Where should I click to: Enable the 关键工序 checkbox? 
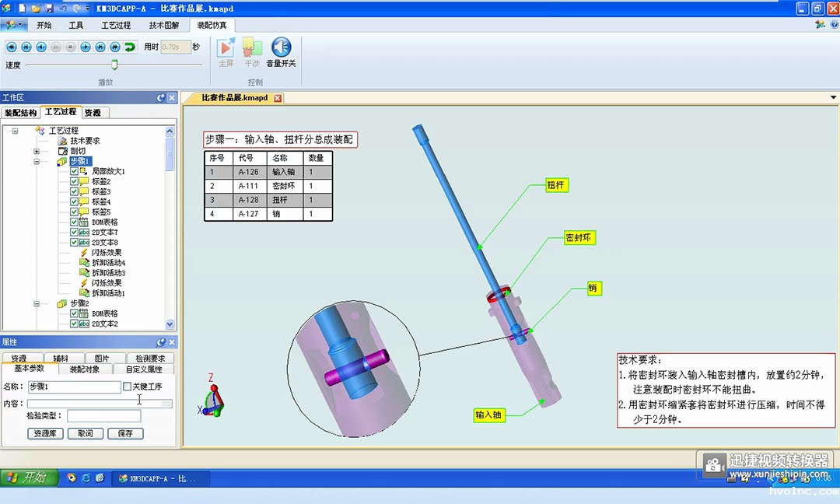point(128,387)
